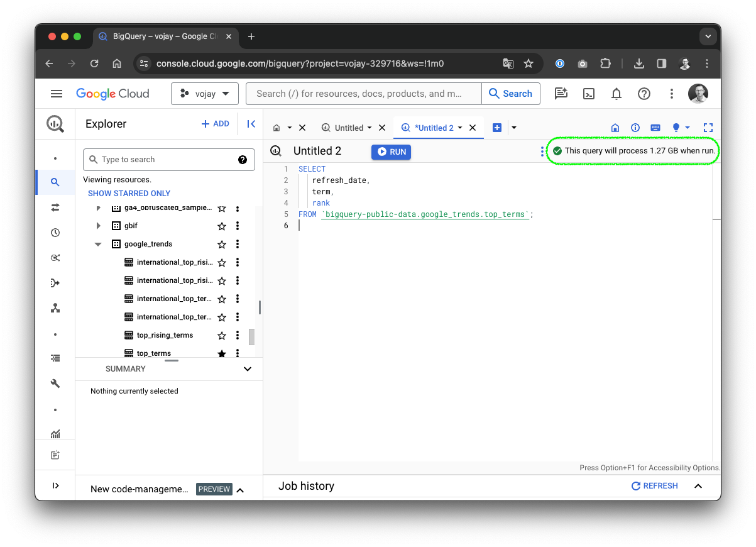Click SHOW STARRED ONLY in Explorer
Screen dimensions: 756x547
tap(129, 193)
